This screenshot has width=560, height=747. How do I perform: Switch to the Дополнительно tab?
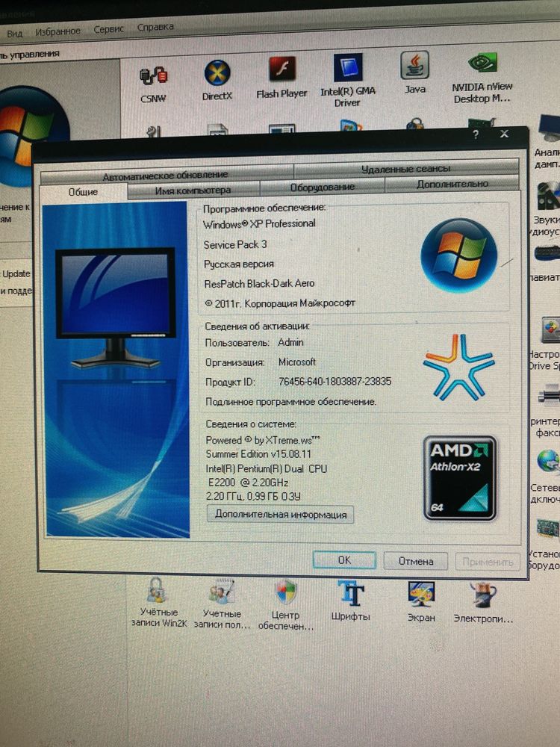(x=452, y=184)
